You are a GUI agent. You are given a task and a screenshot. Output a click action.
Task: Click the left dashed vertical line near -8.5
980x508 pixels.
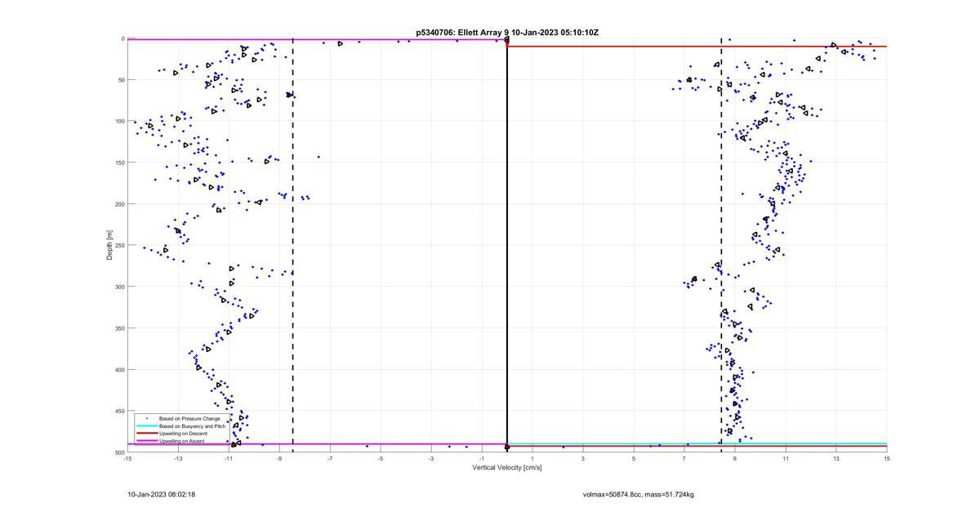[x=292, y=245]
